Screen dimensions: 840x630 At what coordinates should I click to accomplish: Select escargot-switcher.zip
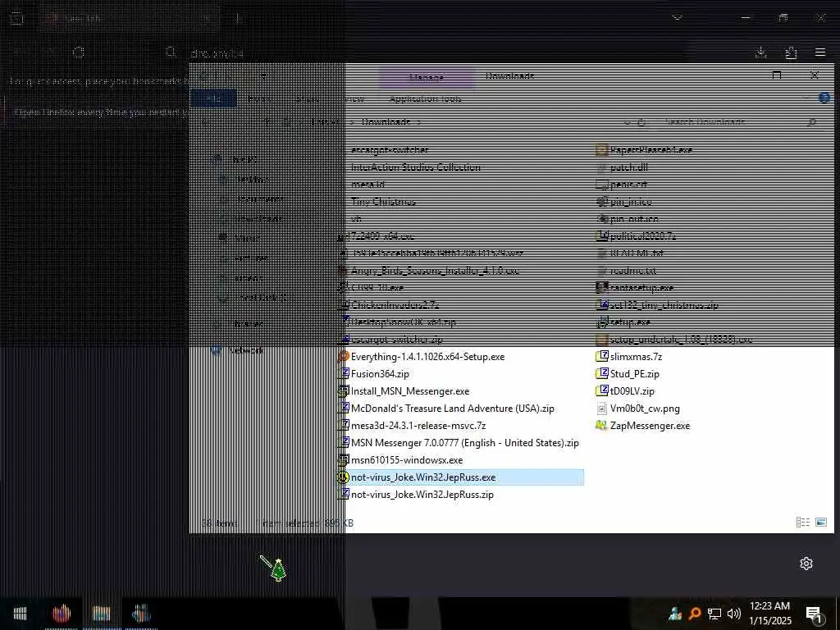coord(396,340)
